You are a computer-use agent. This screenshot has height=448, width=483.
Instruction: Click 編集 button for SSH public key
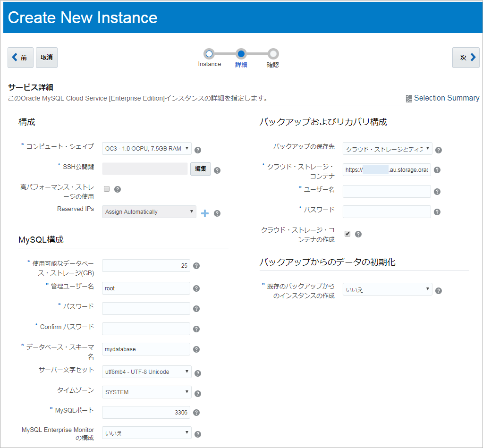click(201, 169)
